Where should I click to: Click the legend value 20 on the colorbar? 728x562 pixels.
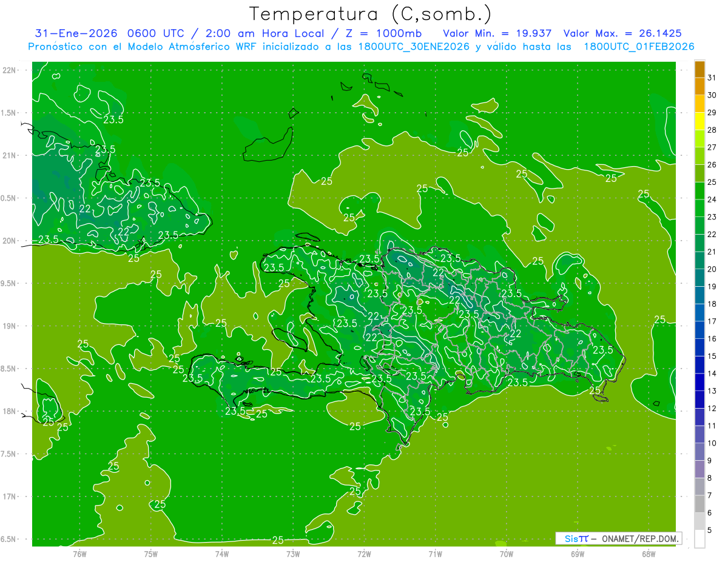tap(712, 269)
